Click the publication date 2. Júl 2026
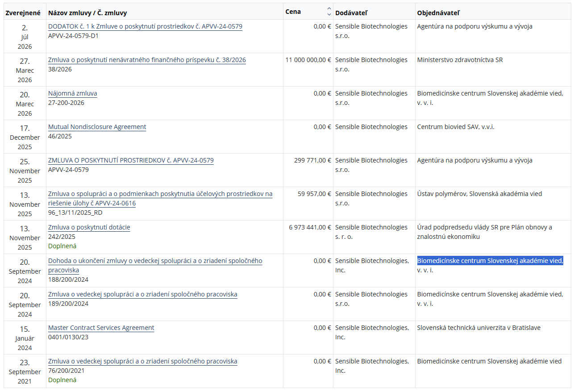Screen dimensions: 574x392 click(25, 36)
